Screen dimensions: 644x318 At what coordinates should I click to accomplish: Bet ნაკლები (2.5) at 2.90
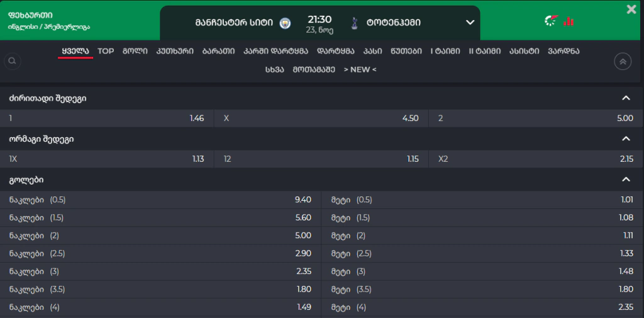pos(160,253)
